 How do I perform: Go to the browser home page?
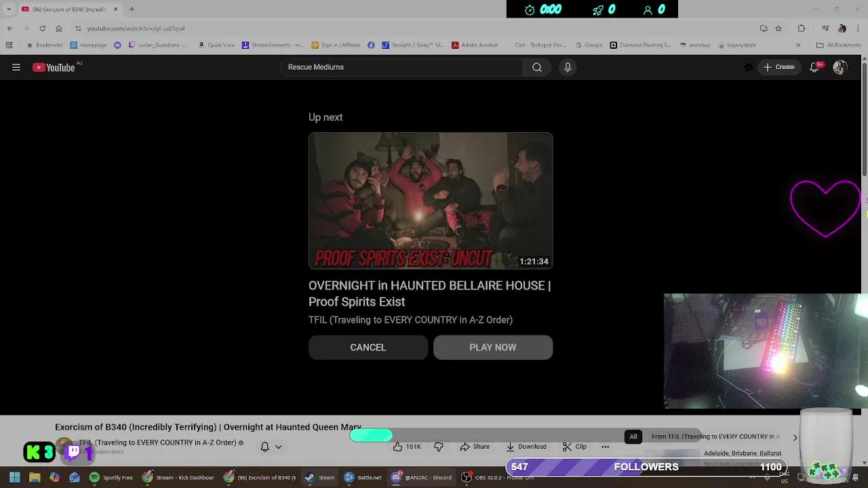58,28
